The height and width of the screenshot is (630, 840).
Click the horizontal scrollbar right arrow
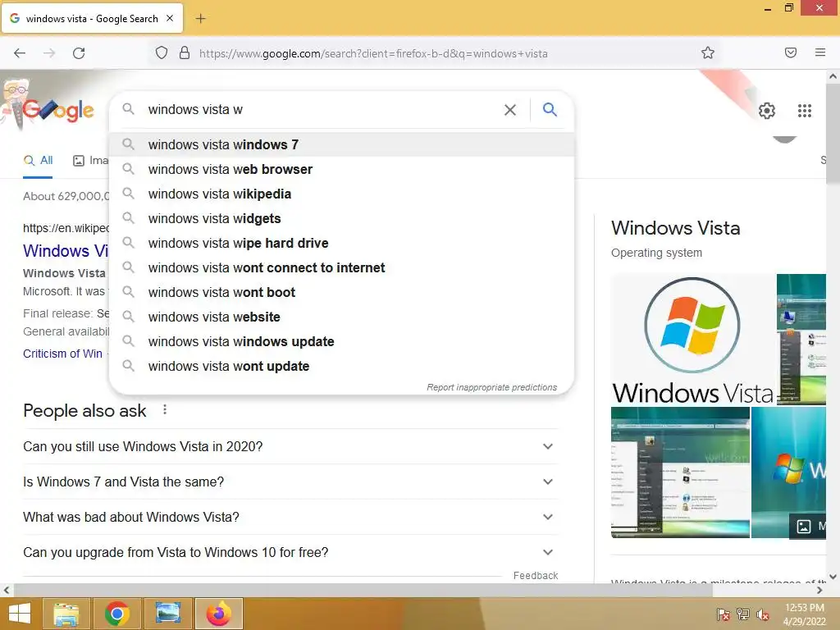[x=819, y=591]
